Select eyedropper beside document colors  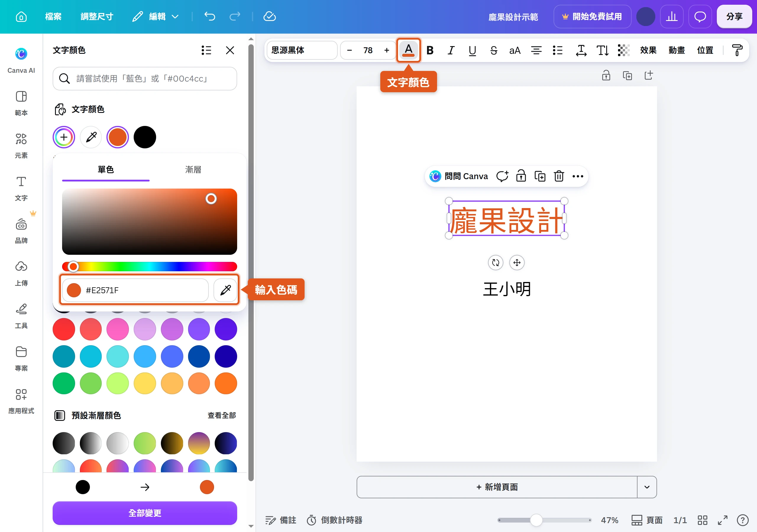point(91,137)
